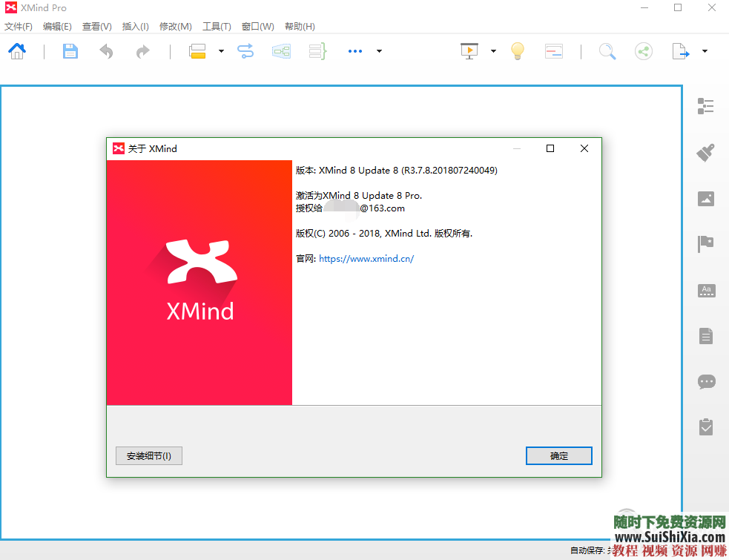Select the Undo icon

click(105, 50)
